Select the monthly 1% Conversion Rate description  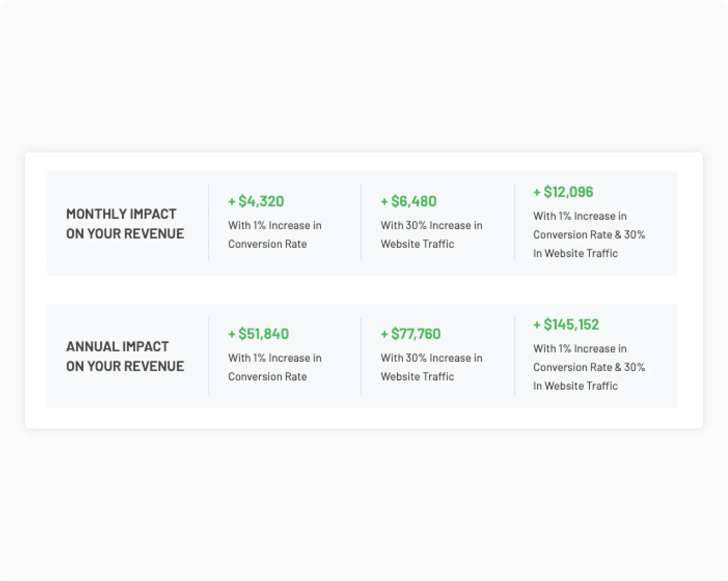(x=275, y=234)
